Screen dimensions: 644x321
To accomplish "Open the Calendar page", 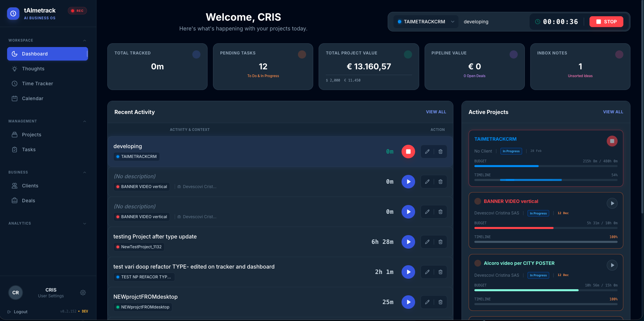I will pyautogui.click(x=47, y=98).
